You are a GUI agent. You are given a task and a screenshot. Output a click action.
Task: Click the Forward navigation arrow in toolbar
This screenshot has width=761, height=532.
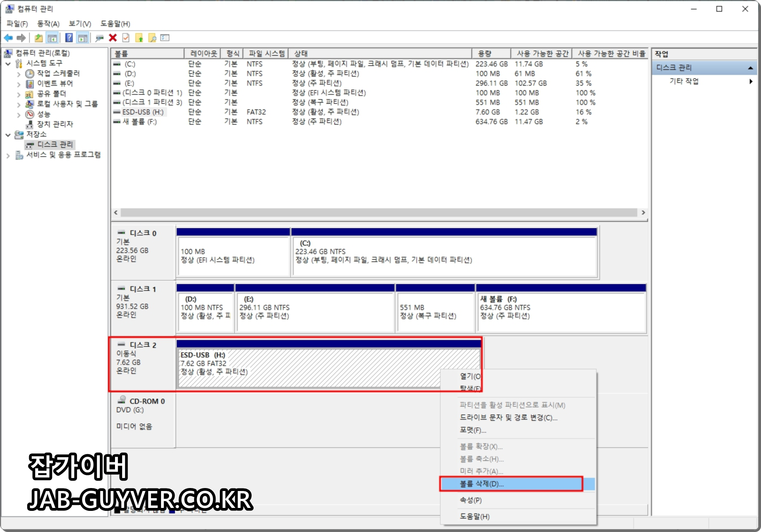point(21,38)
